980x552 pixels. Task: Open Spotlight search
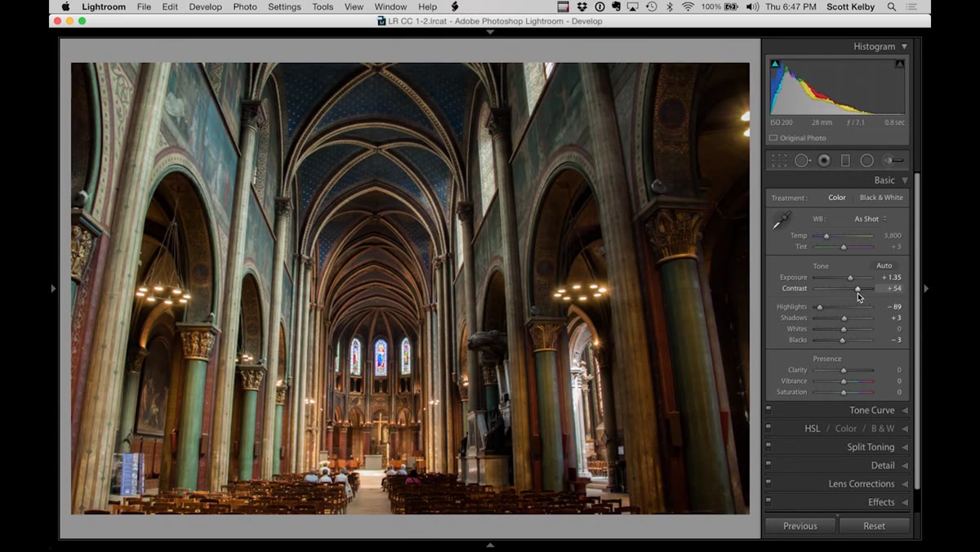(x=892, y=7)
